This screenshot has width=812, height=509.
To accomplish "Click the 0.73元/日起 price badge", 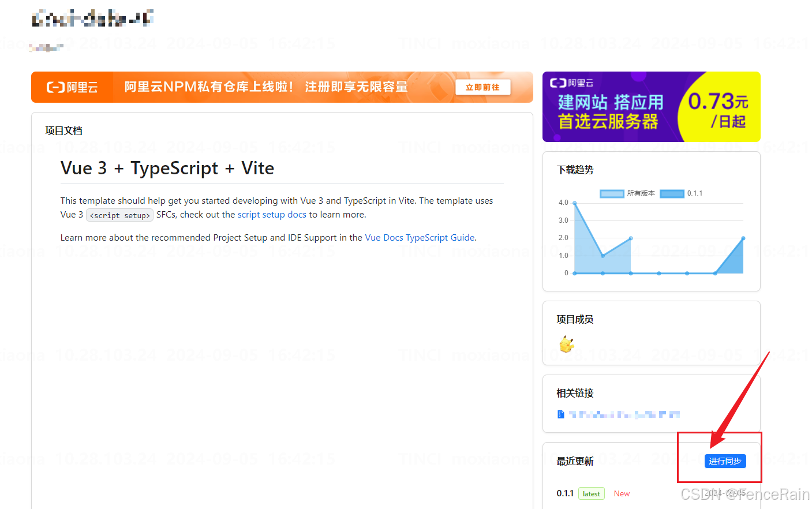I will pyautogui.click(x=719, y=110).
